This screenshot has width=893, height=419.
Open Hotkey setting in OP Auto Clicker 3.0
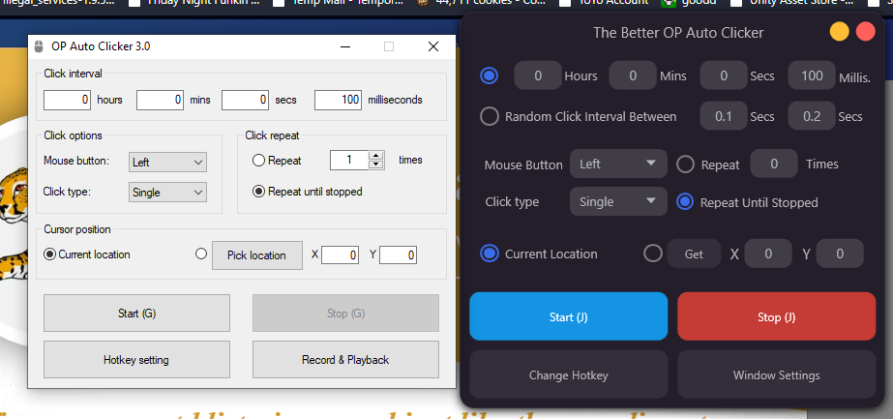(136, 360)
